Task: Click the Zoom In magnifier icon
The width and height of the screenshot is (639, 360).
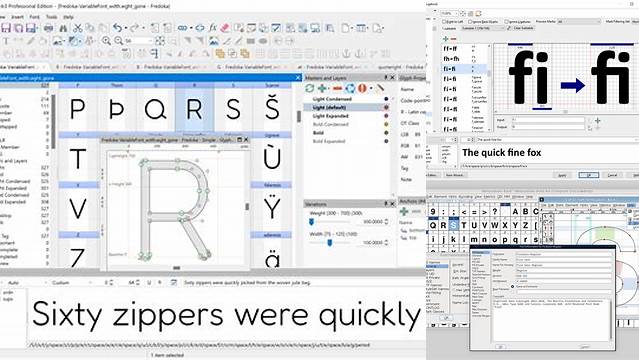Action: [x=106, y=41]
